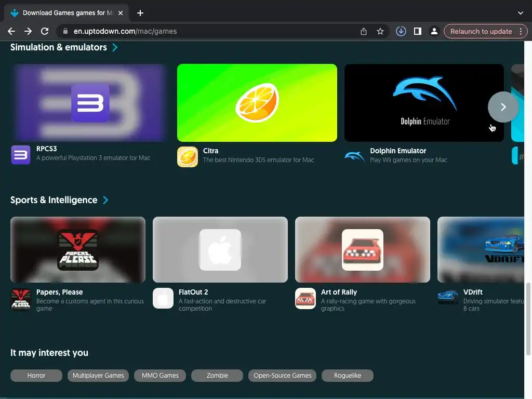Click the small FlatOut 2 Apple icon
The width and height of the screenshot is (532, 399).
[163, 298]
